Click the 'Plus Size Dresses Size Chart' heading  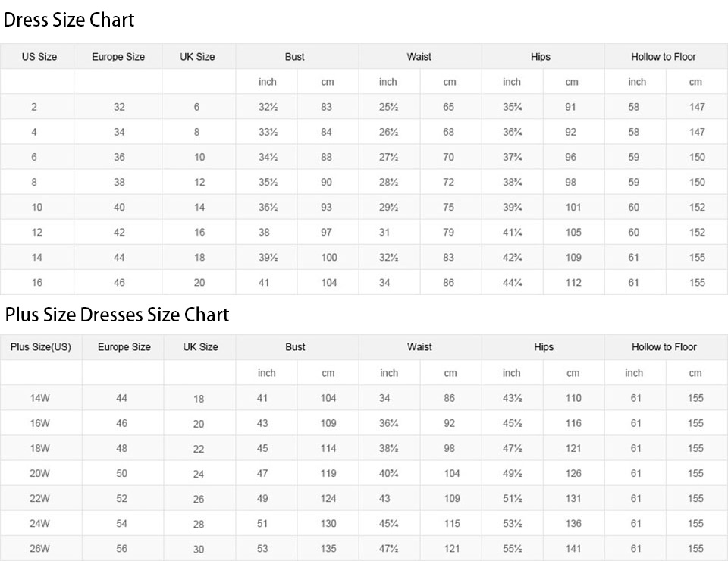click(x=118, y=314)
